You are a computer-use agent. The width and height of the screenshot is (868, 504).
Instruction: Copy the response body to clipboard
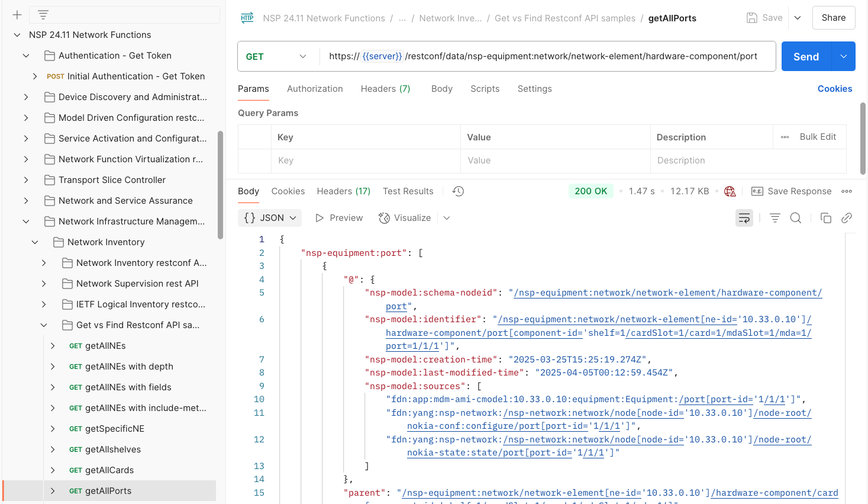point(826,218)
